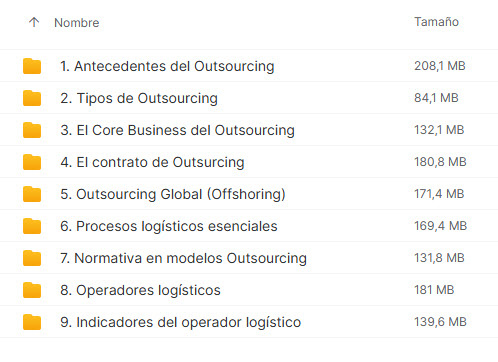
Task: Click the 181 MB size of Operadores logísticos
Action: coord(434,290)
